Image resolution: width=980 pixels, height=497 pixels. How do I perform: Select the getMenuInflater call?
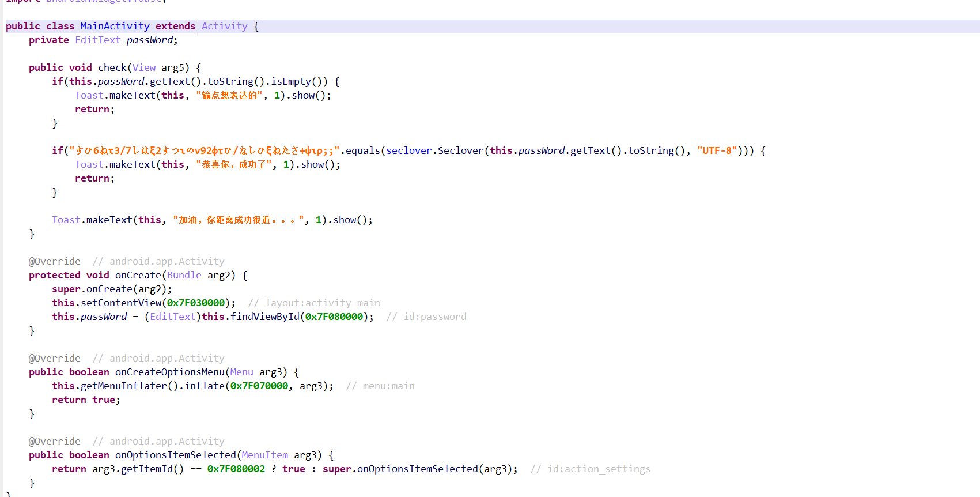click(123, 386)
